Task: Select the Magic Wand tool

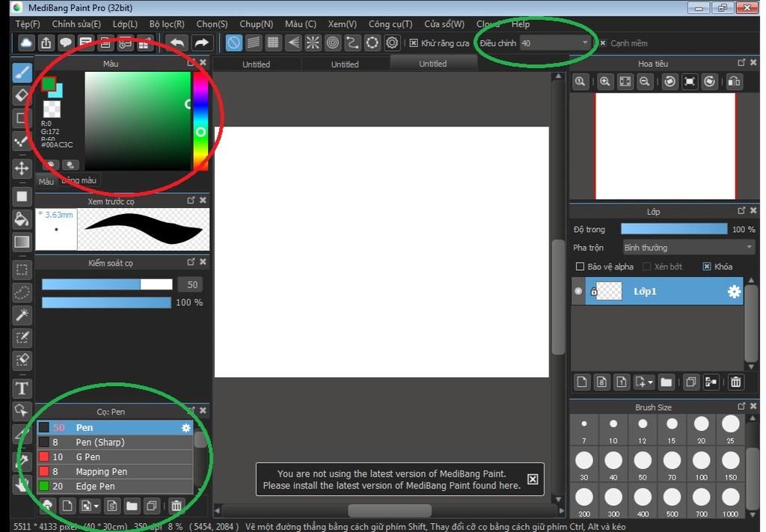Action: pyautogui.click(x=22, y=315)
